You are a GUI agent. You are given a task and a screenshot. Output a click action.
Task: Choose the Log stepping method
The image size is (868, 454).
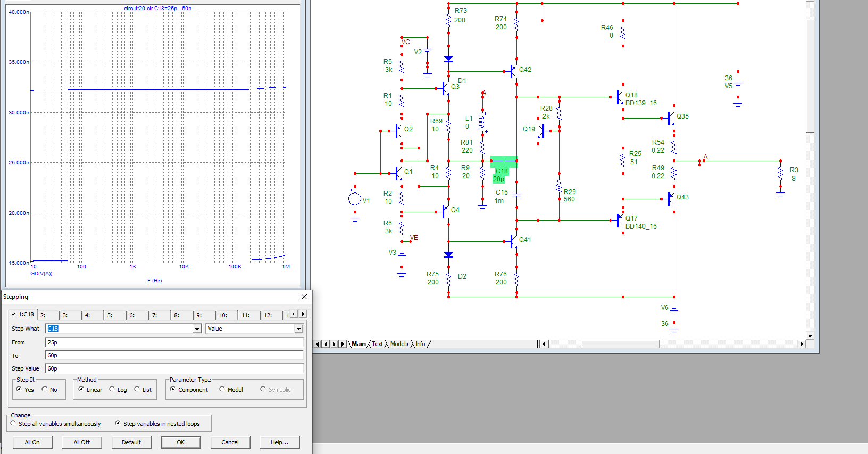point(118,390)
